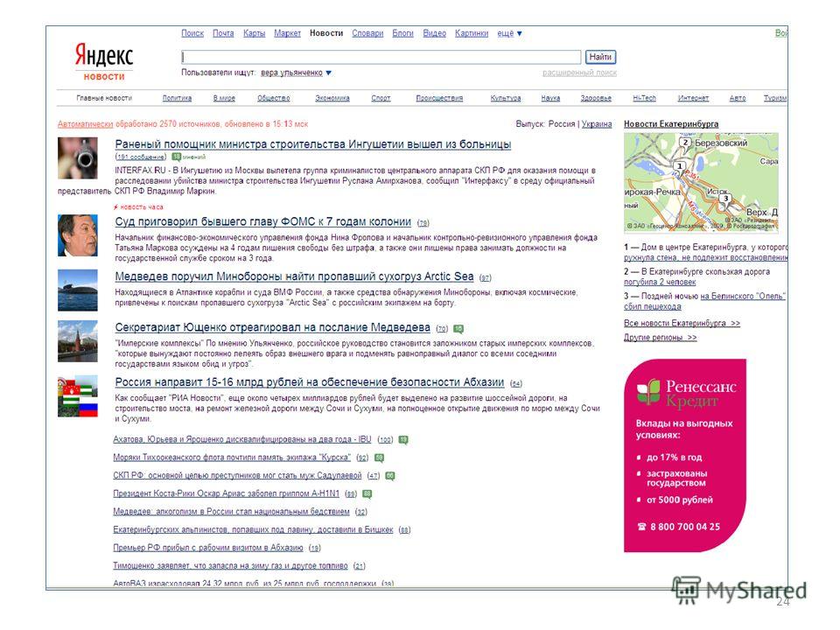Click the Ренессанс Кредит ad banner

pos(685,455)
